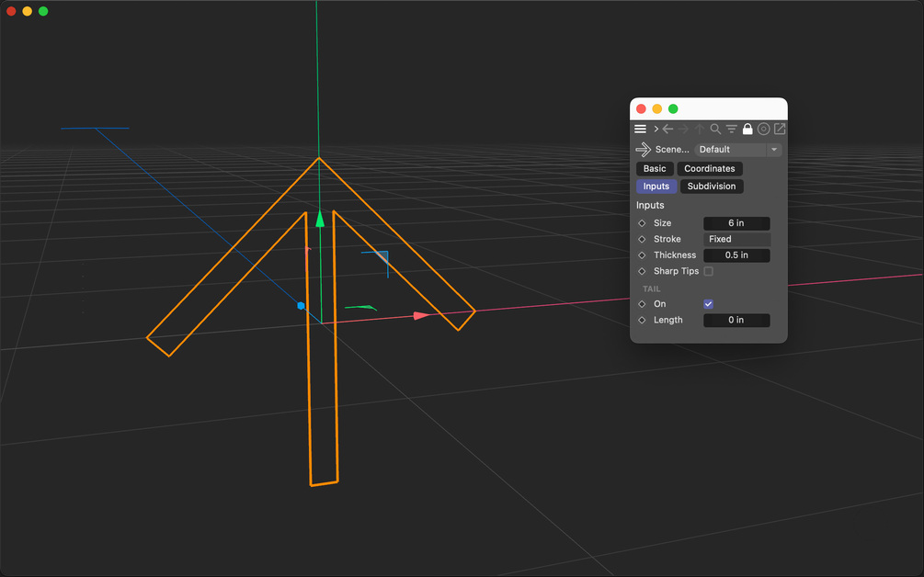This screenshot has height=577, width=924.
Task: Toggle the target record icon in the toolbar
Action: pos(763,129)
